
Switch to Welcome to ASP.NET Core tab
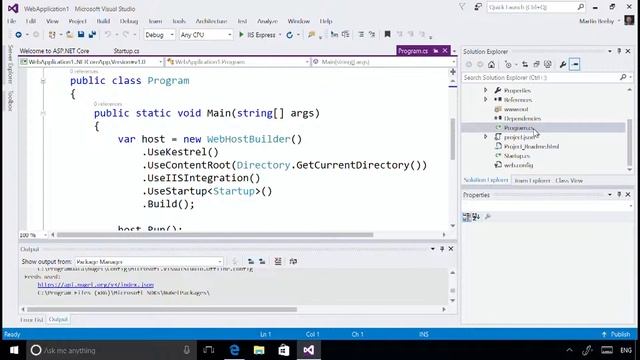pos(54,51)
